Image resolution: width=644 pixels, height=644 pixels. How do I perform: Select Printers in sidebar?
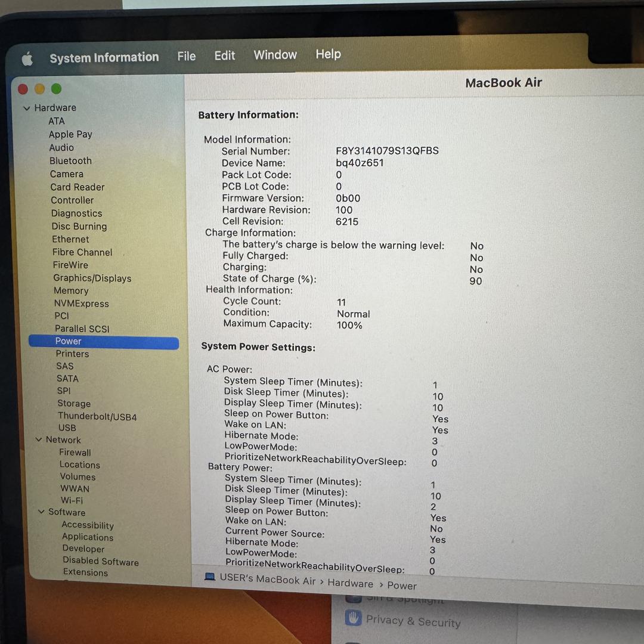[72, 354]
